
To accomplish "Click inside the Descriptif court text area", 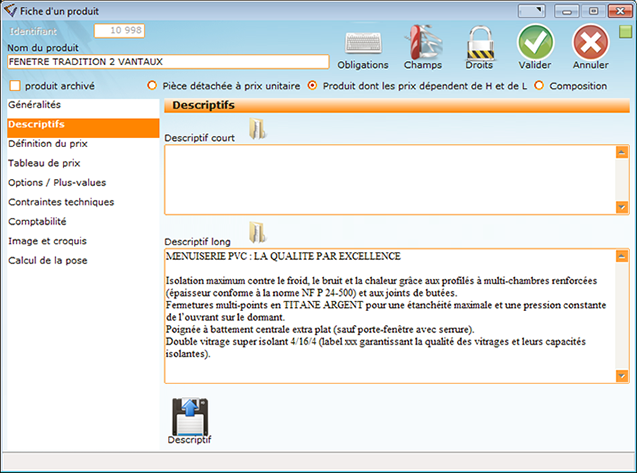I will pos(390,179).
